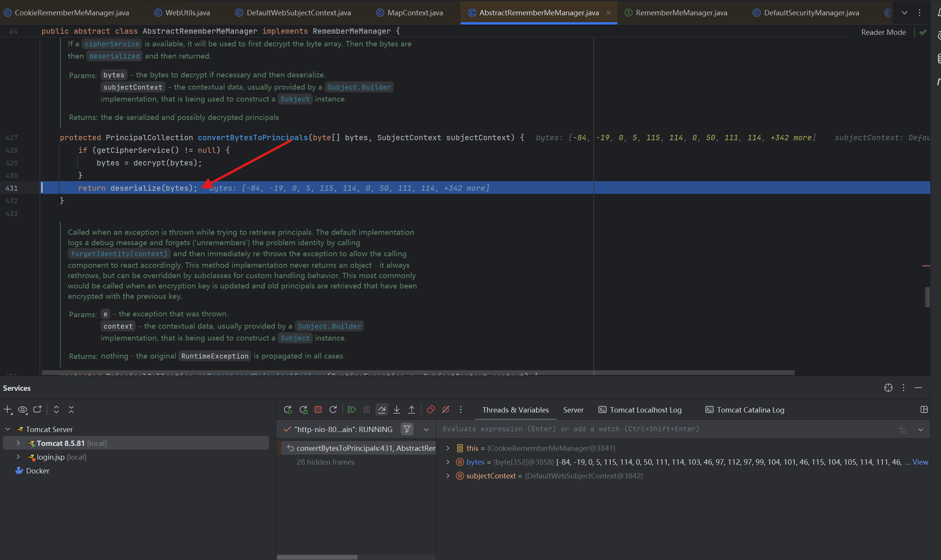The image size is (941, 560).
Task: Toggle Mute Breakpoints
Action: [x=446, y=409]
